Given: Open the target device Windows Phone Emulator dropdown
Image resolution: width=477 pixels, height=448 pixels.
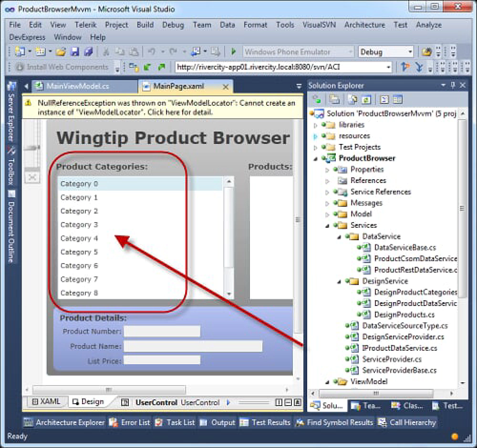Looking at the screenshot, I should click(351, 51).
